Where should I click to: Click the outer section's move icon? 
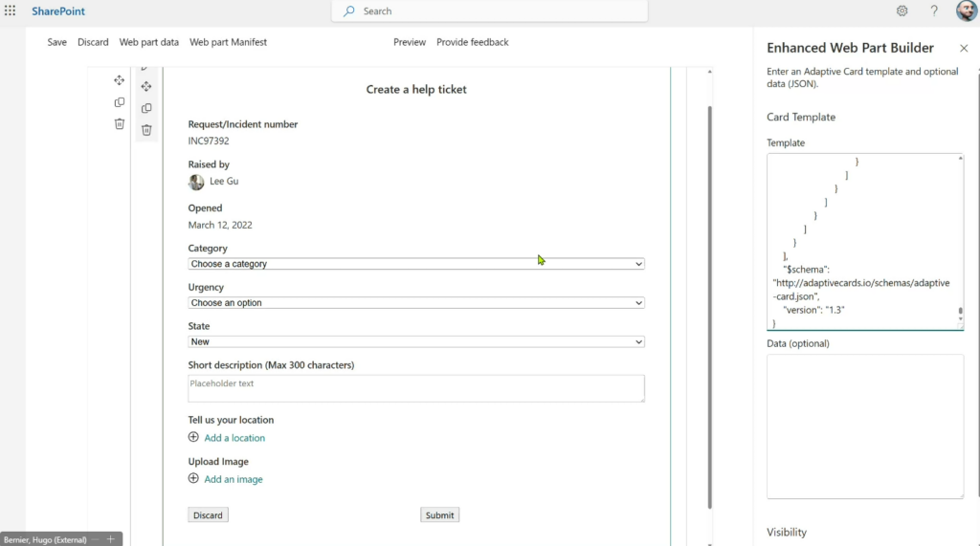click(x=120, y=81)
